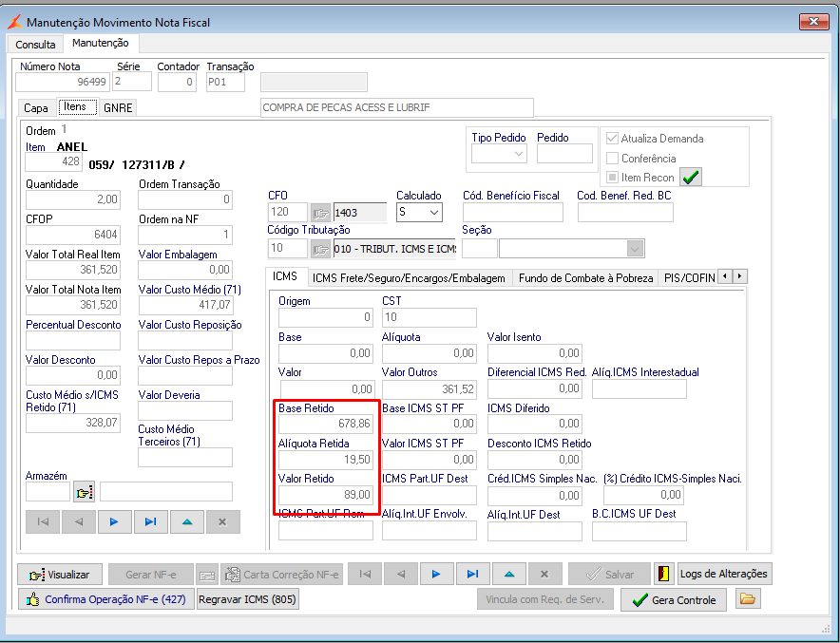
Task: Click the green checkmark beside Item Recon
Action: pyautogui.click(x=691, y=178)
